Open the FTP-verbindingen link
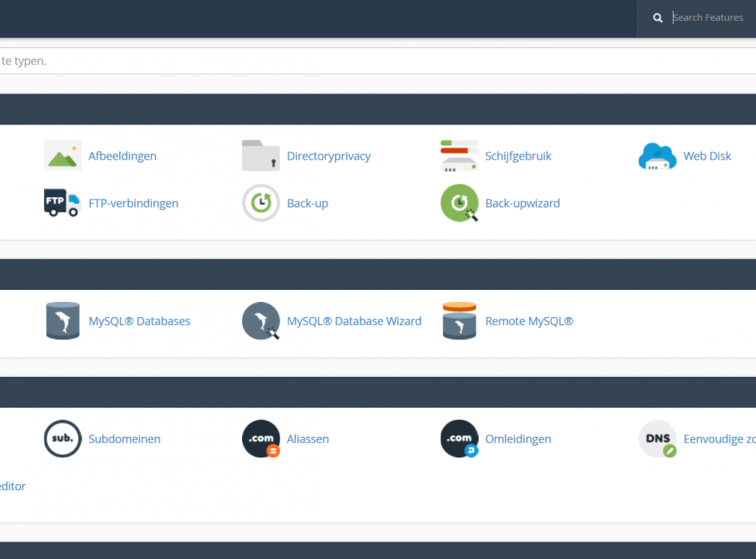756x559 pixels. click(133, 204)
